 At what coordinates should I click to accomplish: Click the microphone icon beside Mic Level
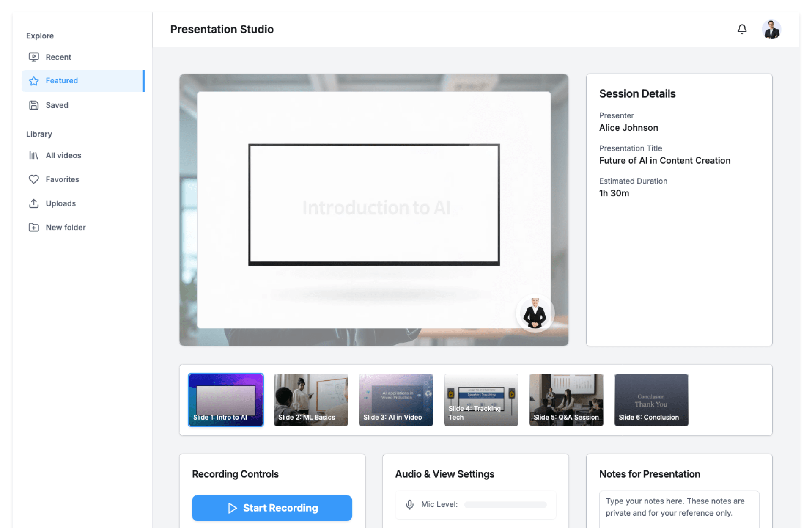[409, 504]
